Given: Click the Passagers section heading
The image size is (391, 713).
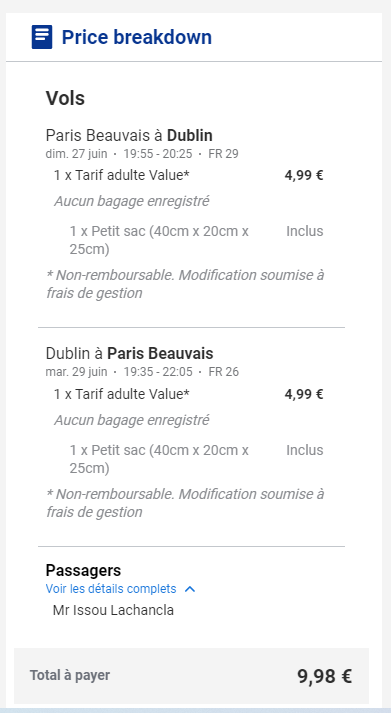Looking at the screenshot, I should 83,570.
